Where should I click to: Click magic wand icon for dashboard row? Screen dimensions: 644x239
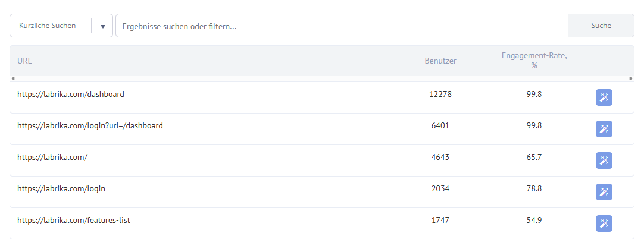pyautogui.click(x=604, y=98)
